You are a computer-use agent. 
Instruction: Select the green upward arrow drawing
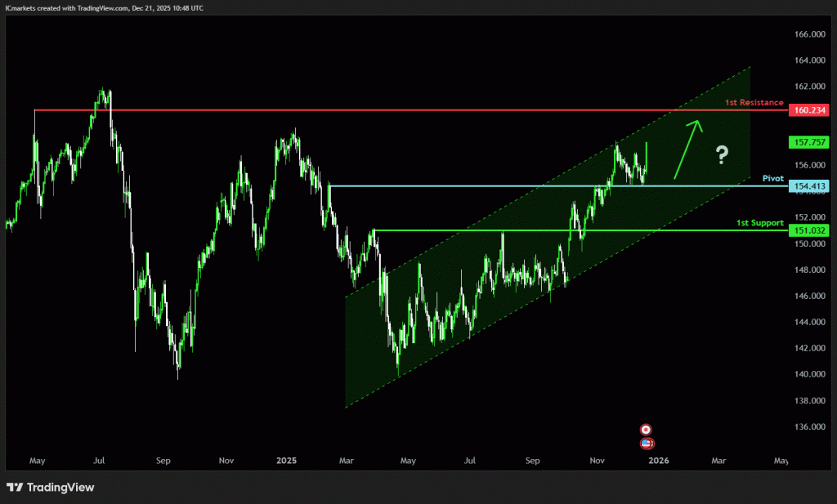[x=687, y=149]
